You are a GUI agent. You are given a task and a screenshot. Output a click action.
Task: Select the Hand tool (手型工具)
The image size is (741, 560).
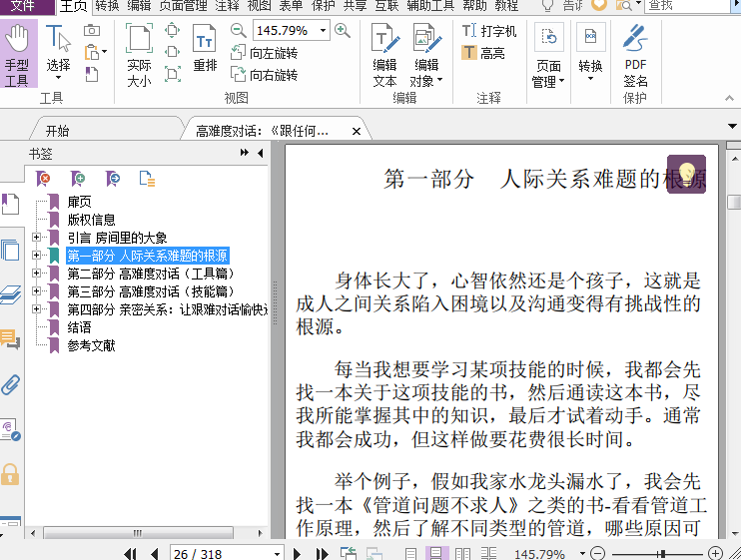18,55
